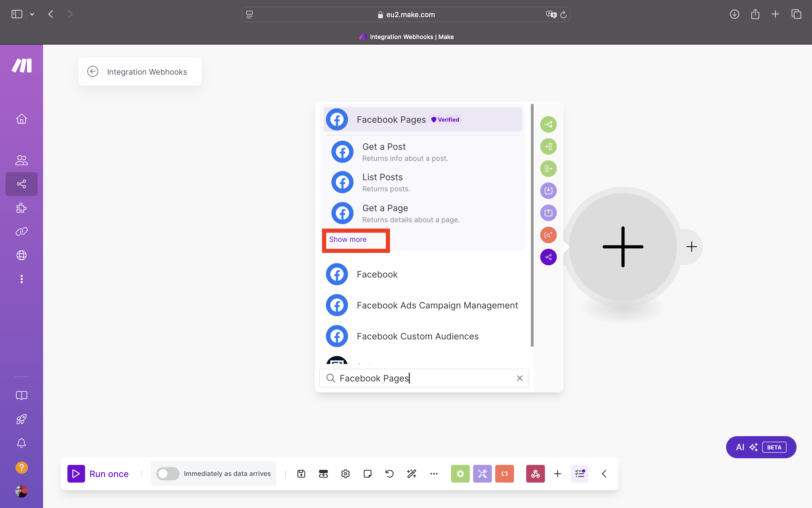Toggle the scheduling switch on
This screenshot has height=508, width=812.
pyautogui.click(x=167, y=474)
